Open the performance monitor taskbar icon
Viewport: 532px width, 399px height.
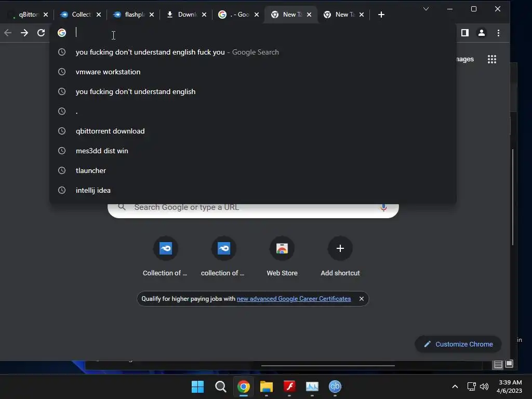pyautogui.click(x=312, y=387)
